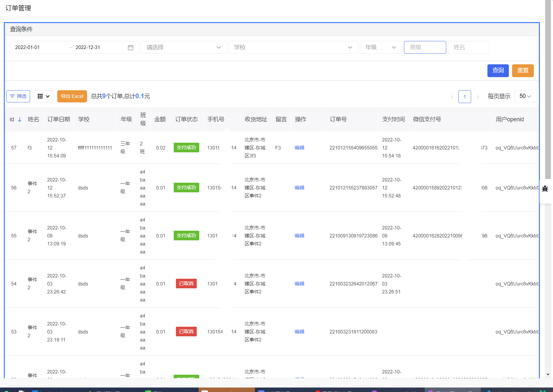Sort by id using the arrow icon
Screen dimensions: 553x392
point(20,119)
